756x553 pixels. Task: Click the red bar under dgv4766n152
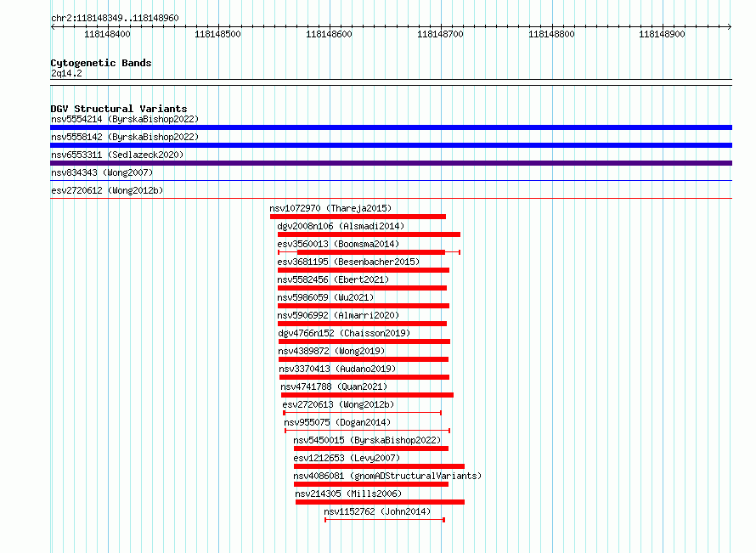coord(364,341)
